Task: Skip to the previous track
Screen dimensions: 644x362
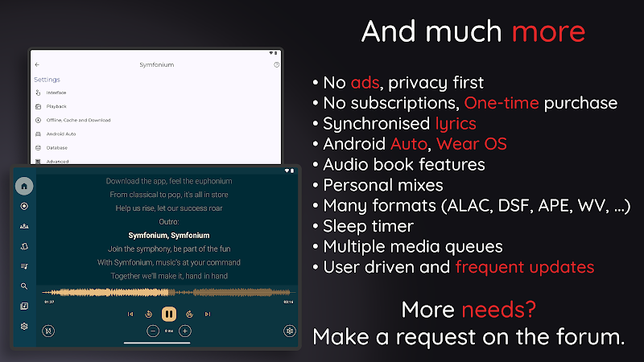Action: pyautogui.click(x=130, y=314)
